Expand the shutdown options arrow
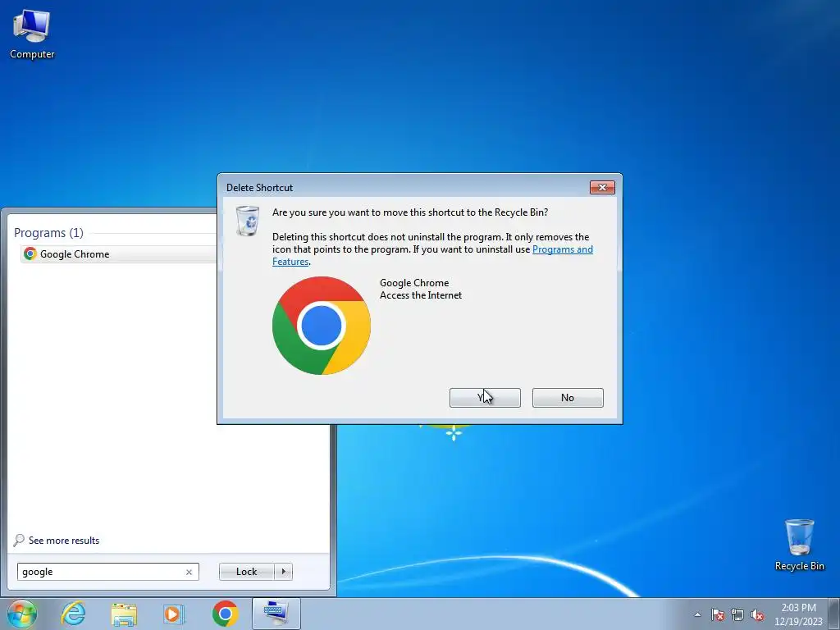 point(283,572)
